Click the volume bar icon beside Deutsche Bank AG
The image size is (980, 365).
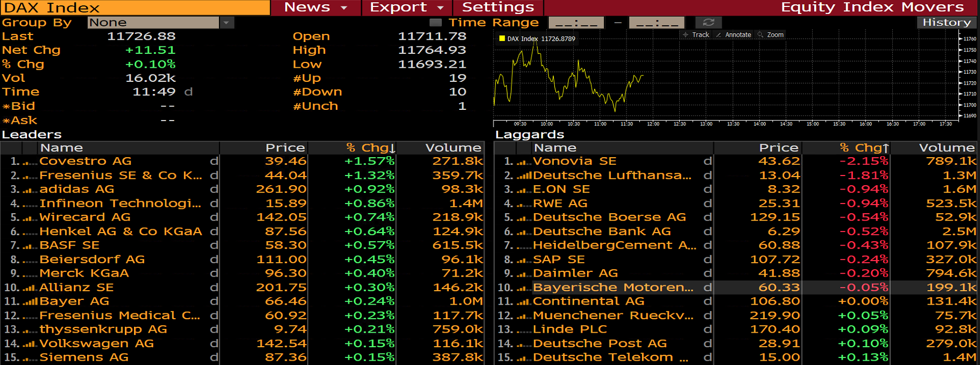click(x=524, y=231)
